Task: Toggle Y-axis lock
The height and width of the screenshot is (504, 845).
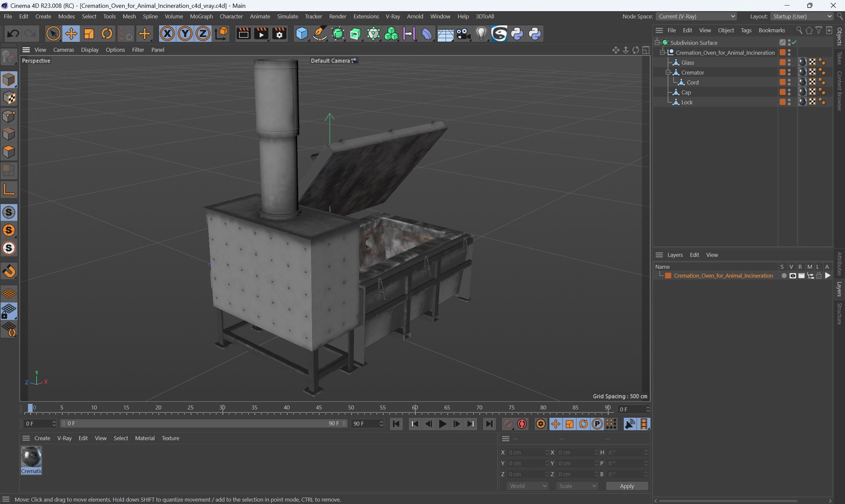Action: click(185, 34)
